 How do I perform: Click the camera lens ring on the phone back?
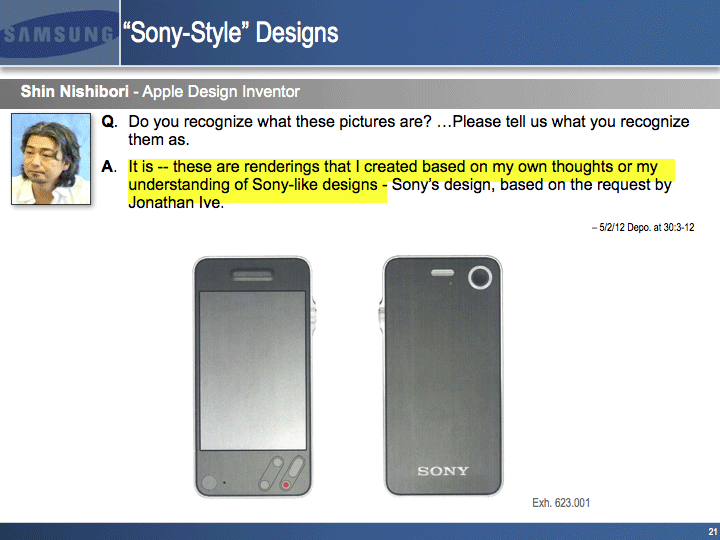[x=482, y=278]
